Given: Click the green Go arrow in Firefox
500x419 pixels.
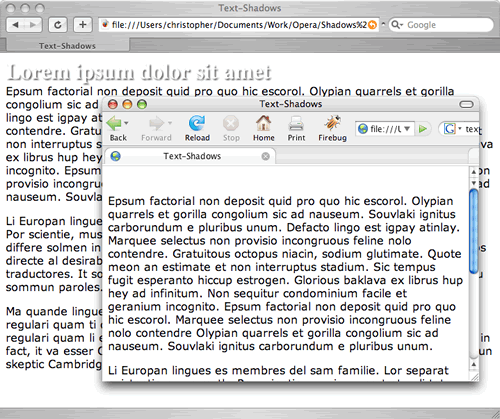Looking at the screenshot, I should click(x=423, y=129).
